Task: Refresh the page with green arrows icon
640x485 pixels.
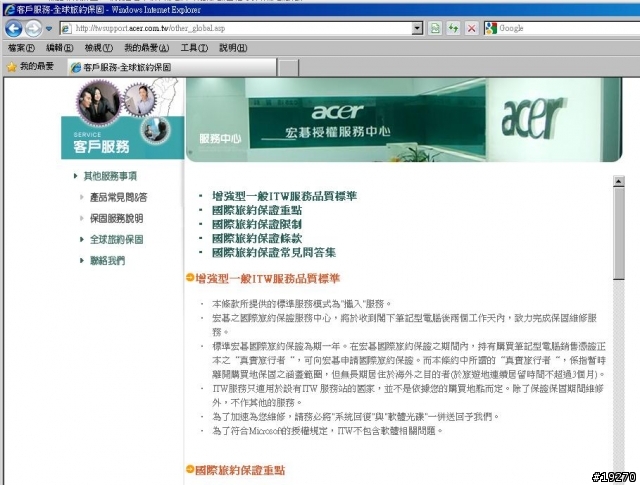Action: (453, 28)
